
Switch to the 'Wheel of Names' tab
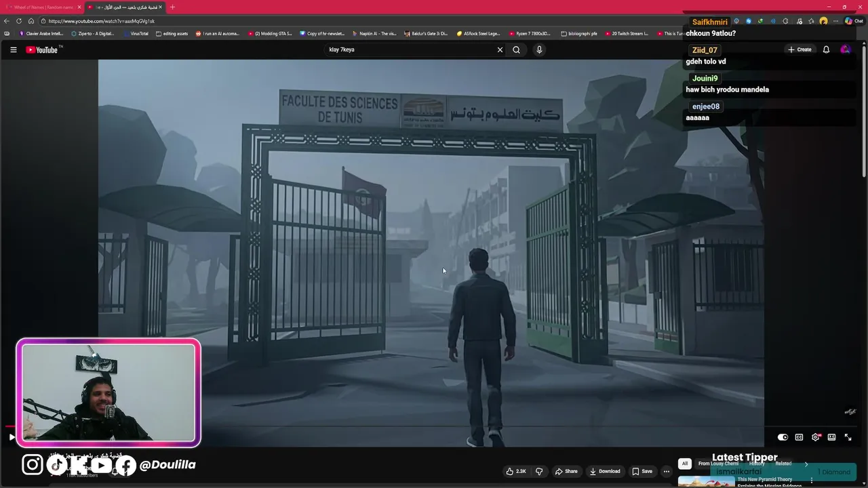coord(42,7)
